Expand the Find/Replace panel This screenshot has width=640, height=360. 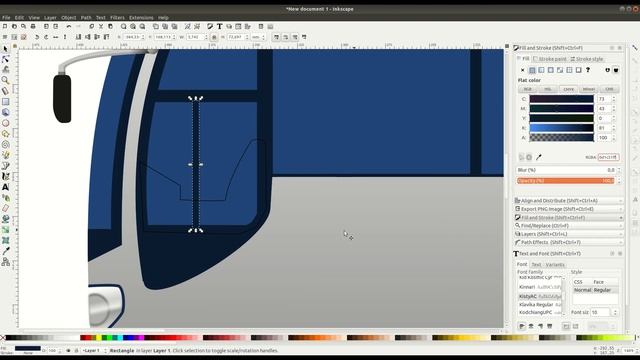pos(569,226)
